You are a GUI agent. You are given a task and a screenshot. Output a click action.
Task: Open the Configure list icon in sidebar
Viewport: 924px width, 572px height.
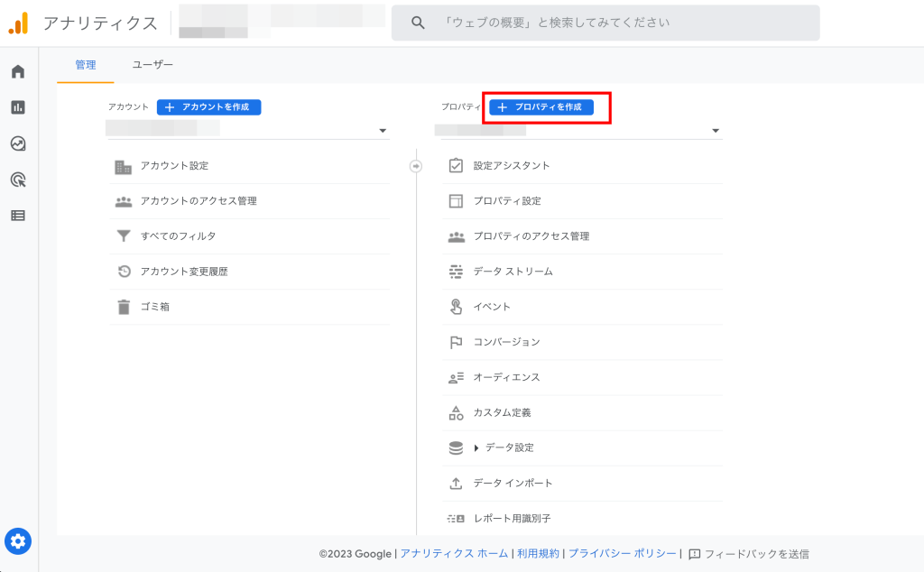coord(18,216)
